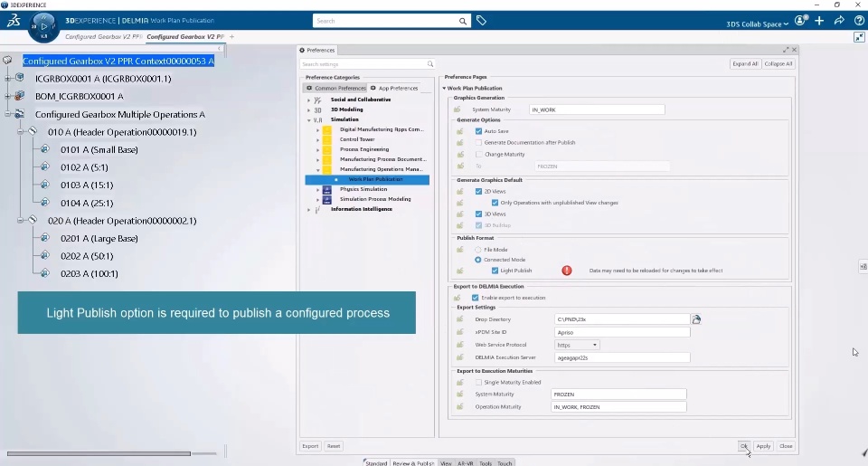This screenshot has height=466, width=868.
Task: Click the Simulation Process Modeling icon
Action: pyautogui.click(x=327, y=199)
